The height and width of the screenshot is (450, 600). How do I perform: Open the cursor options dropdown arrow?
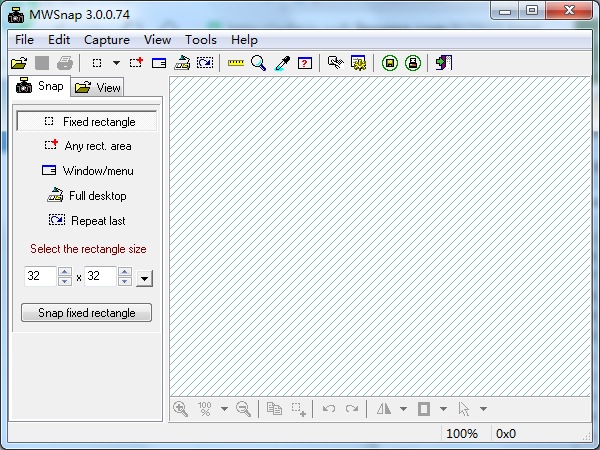coord(483,409)
